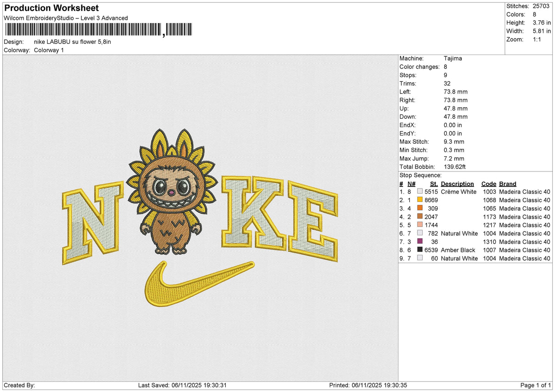The image size is (555, 392).
Task: Click the Stitches value 25703
Action: (542, 6)
